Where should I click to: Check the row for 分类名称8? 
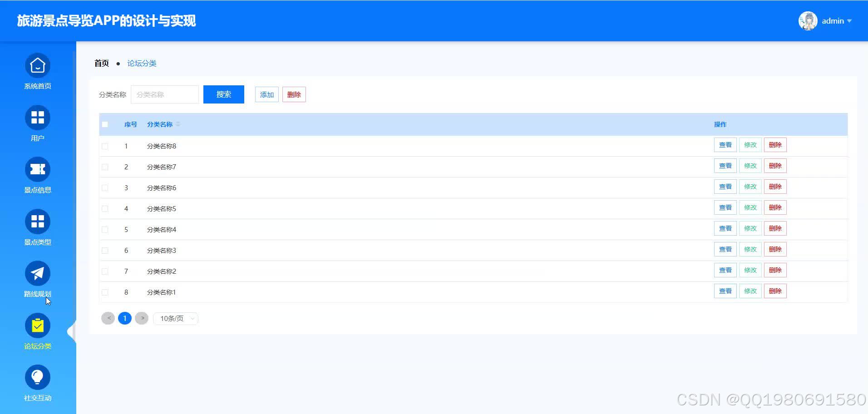(105, 146)
